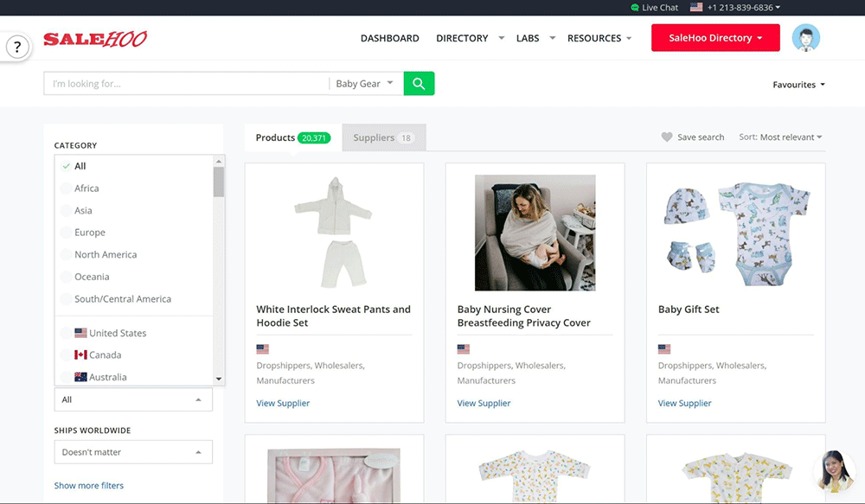Click the US flag phone selector
Screen dimensions: 865x504
coord(696,8)
